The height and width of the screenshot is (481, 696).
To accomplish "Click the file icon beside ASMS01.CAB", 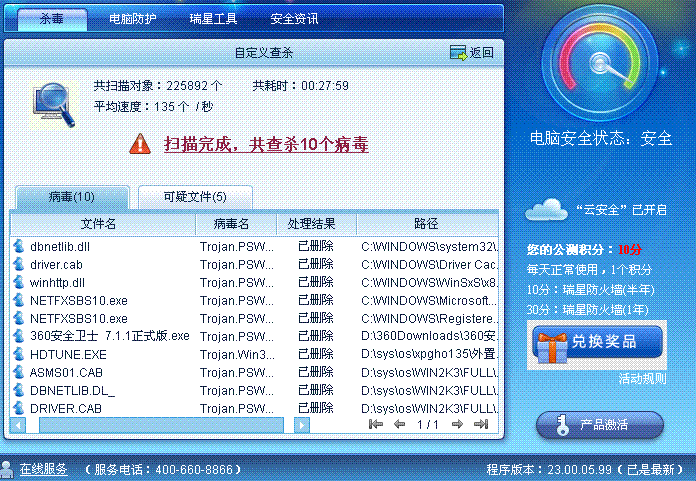I will click(19, 372).
